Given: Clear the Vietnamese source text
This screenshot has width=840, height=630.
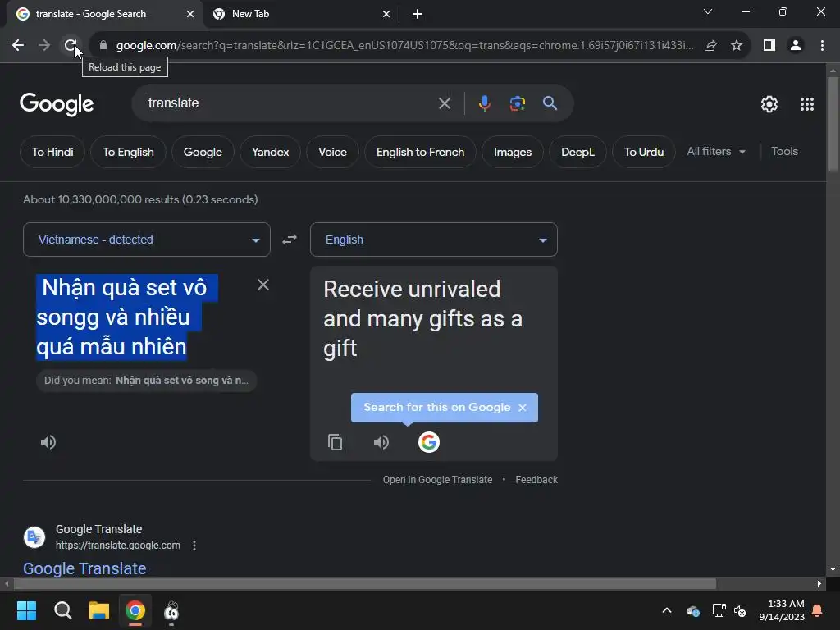Looking at the screenshot, I should point(263,285).
